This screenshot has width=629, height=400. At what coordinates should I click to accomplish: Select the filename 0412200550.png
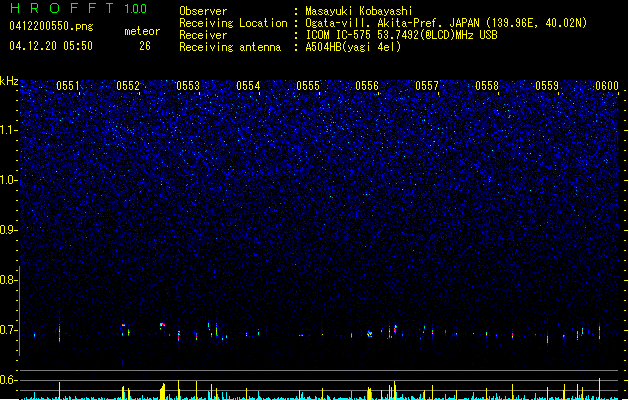51,26
